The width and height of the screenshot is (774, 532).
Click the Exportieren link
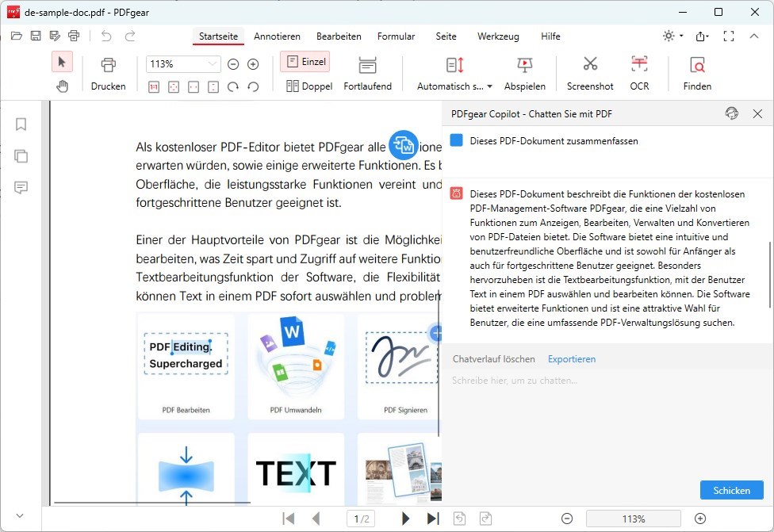point(571,359)
